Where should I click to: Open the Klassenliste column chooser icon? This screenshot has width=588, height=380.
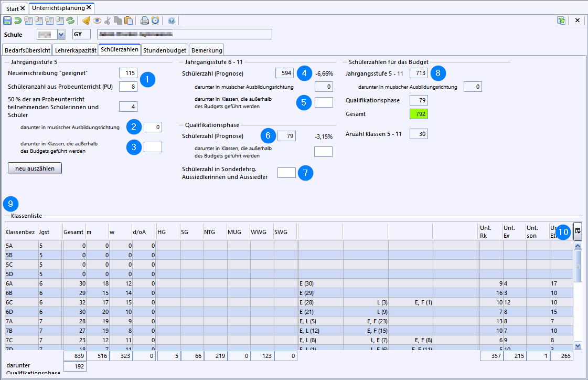click(x=578, y=231)
